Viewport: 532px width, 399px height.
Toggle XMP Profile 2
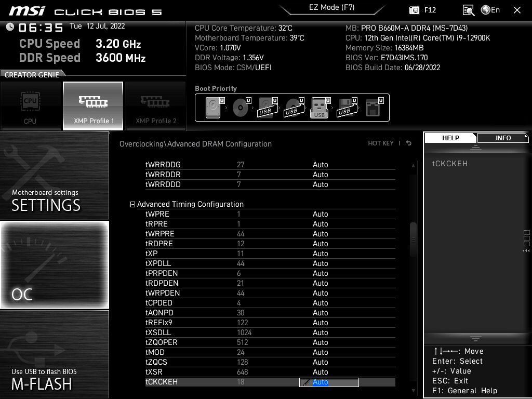[156, 106]
